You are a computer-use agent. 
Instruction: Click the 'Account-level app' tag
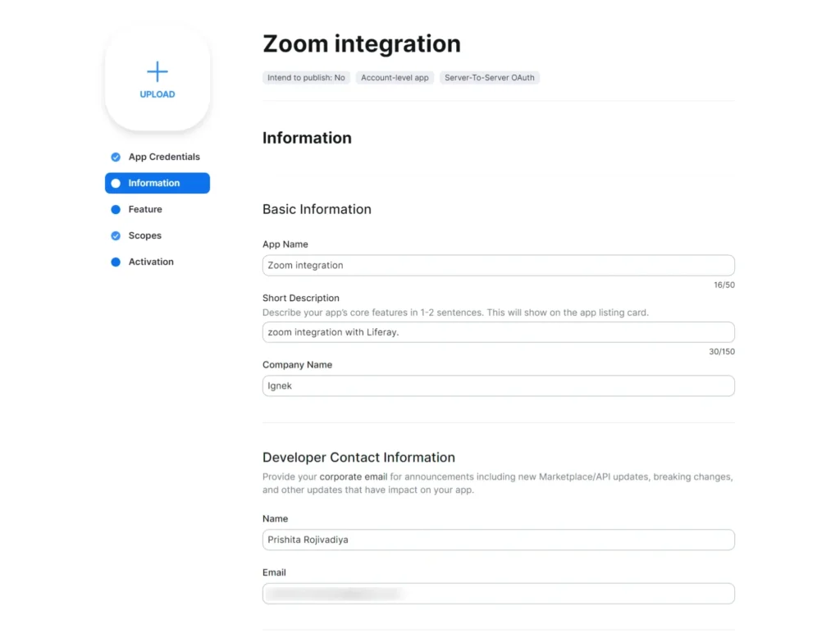tap(395, 78)
